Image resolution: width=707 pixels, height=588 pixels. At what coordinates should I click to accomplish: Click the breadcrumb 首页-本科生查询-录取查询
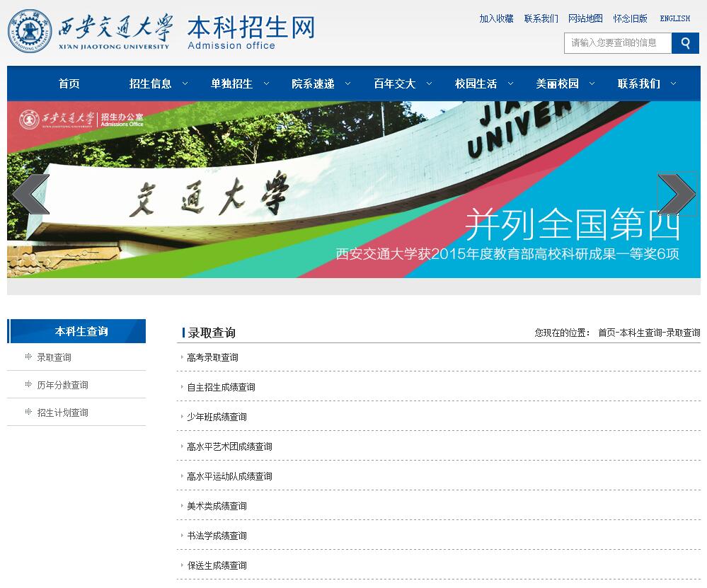point(649,333)
